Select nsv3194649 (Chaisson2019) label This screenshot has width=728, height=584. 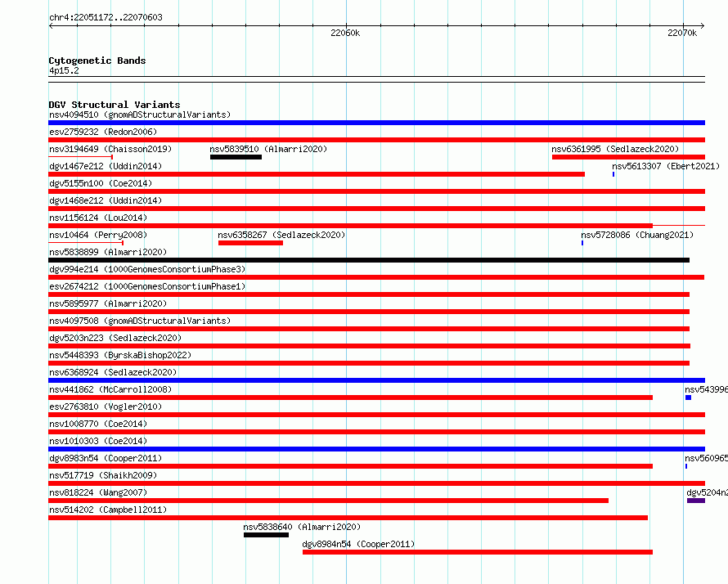(110, 149)
